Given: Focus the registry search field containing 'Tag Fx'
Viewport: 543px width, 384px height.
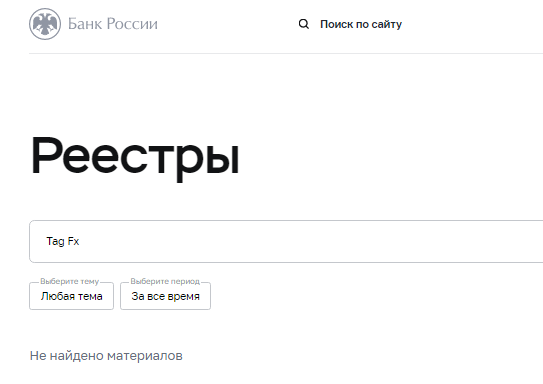Looking at the screenshot, I should pos(286,241).
